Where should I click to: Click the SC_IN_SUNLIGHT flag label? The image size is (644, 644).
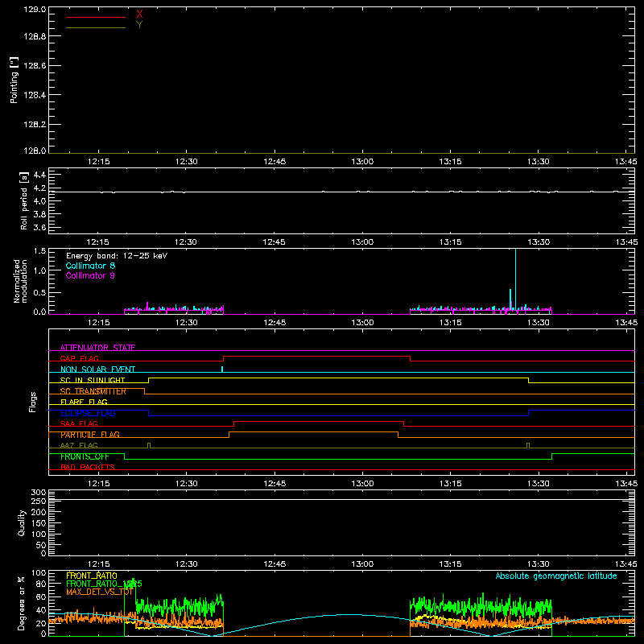click(x=93, y=380)
